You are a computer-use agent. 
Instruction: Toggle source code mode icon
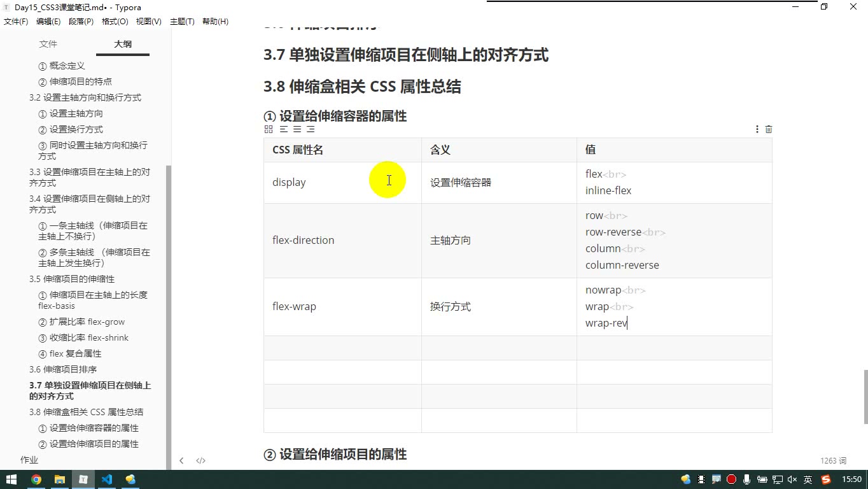pos(200,460)
